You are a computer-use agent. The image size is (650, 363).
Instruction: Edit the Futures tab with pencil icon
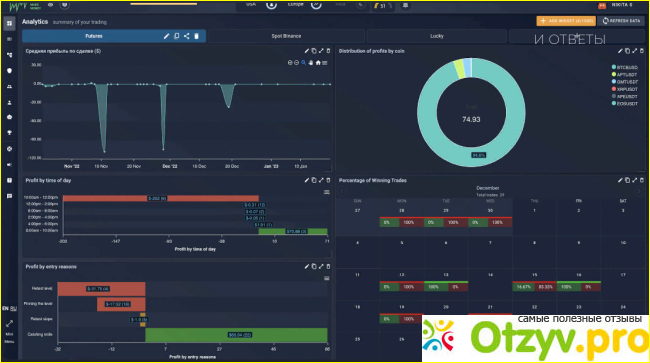tap(166, 36)
